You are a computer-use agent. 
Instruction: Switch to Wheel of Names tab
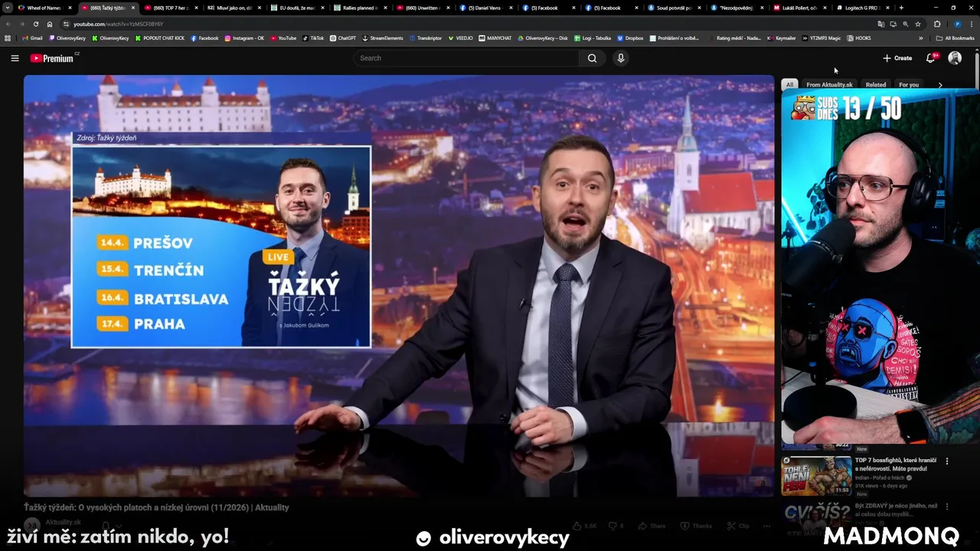[44, 8]
